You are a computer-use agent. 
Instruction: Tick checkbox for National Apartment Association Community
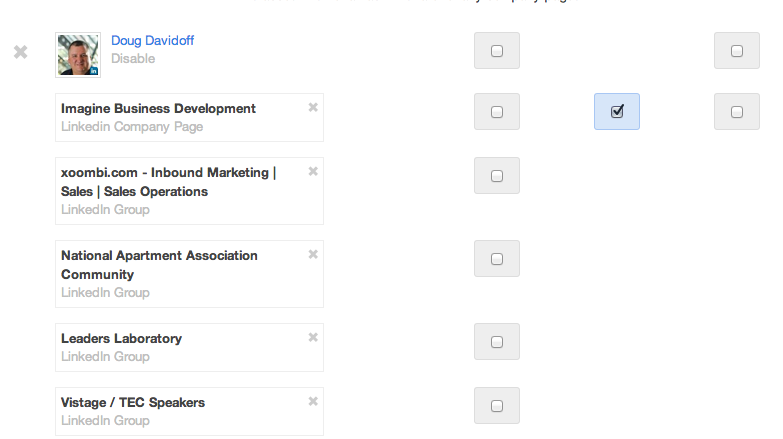[497, 259]
